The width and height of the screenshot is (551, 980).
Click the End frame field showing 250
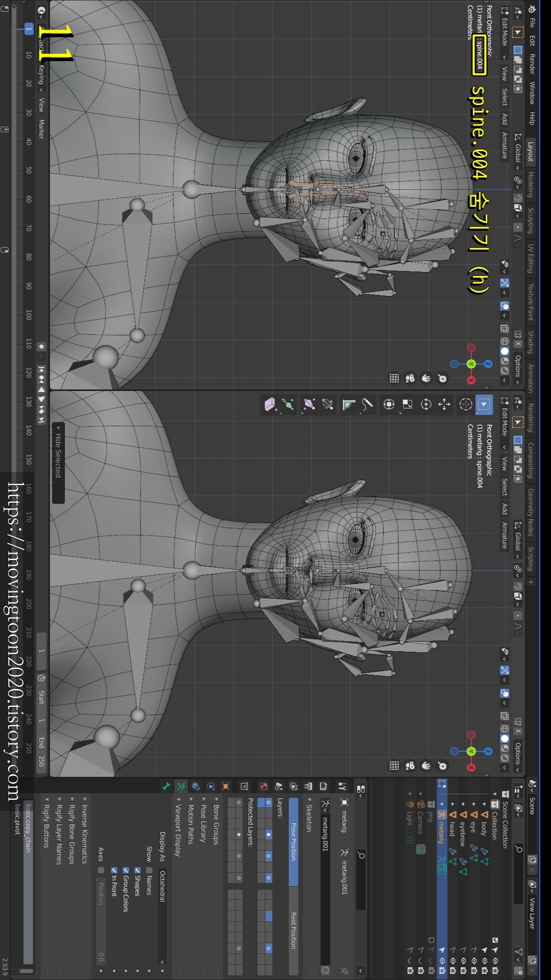[41, 752]
